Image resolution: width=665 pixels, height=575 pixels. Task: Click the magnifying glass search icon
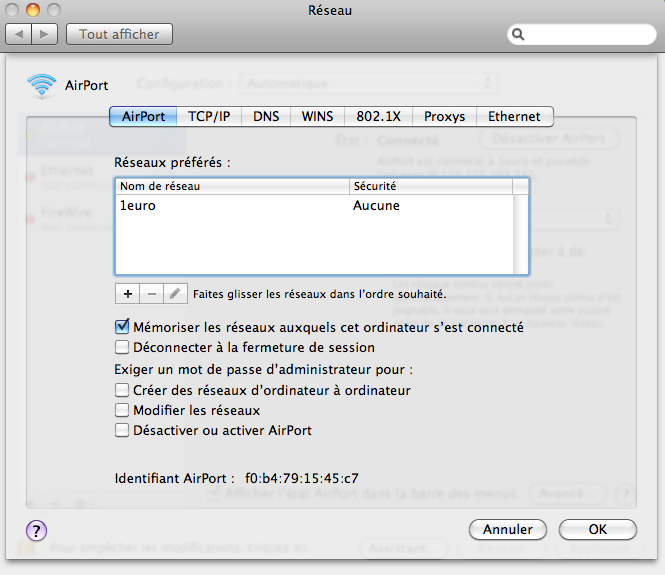[x=518, y=34]
